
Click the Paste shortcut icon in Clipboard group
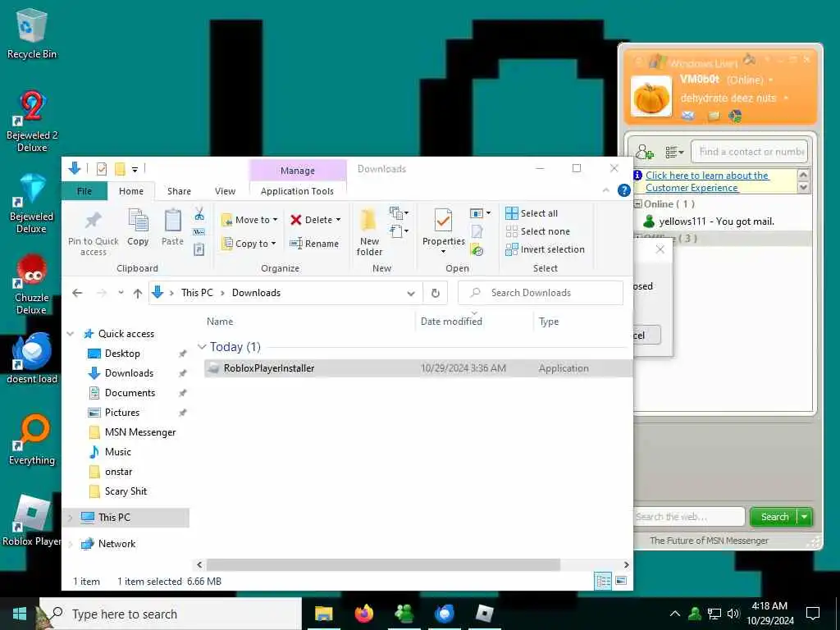[199, 249]
